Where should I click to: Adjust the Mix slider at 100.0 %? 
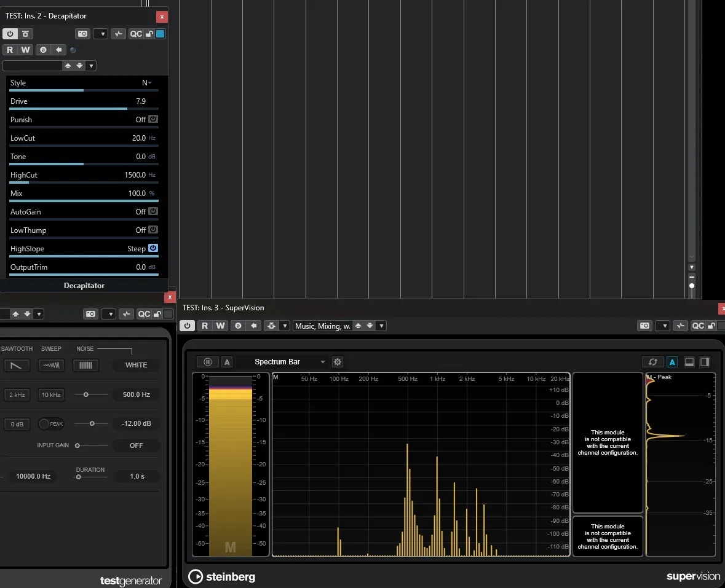(x=84, y=201)
